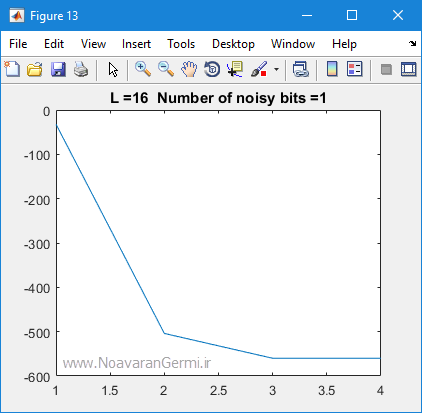Screen dimensions: 422x413
Task: Click the plot title 'L =16 Number of noisy bits =1'
Action: pyautogui.click(x=218, y=98)
